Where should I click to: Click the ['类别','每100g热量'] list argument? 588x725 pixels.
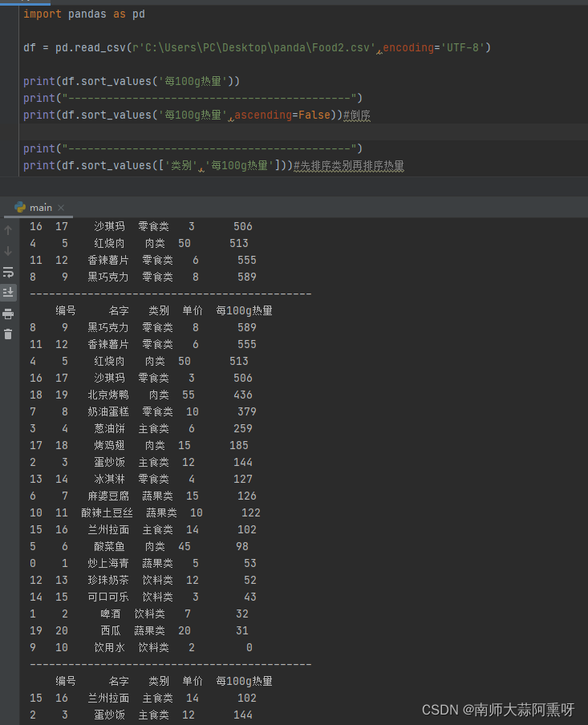(220, 165)
